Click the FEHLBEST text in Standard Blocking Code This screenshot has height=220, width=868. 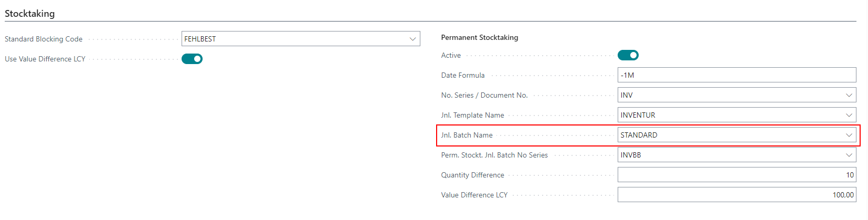pos(200,39)
